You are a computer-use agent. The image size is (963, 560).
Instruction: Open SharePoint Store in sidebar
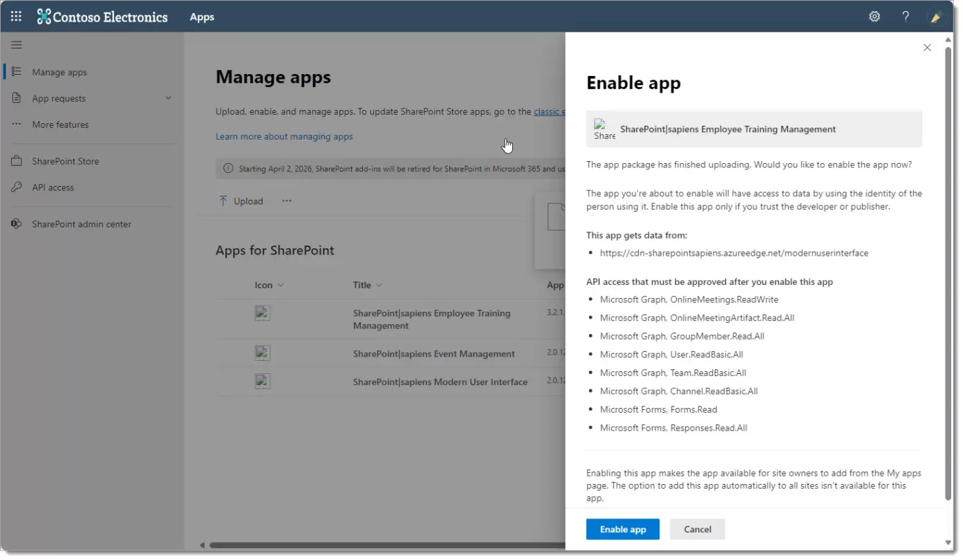tap(66, 161)
